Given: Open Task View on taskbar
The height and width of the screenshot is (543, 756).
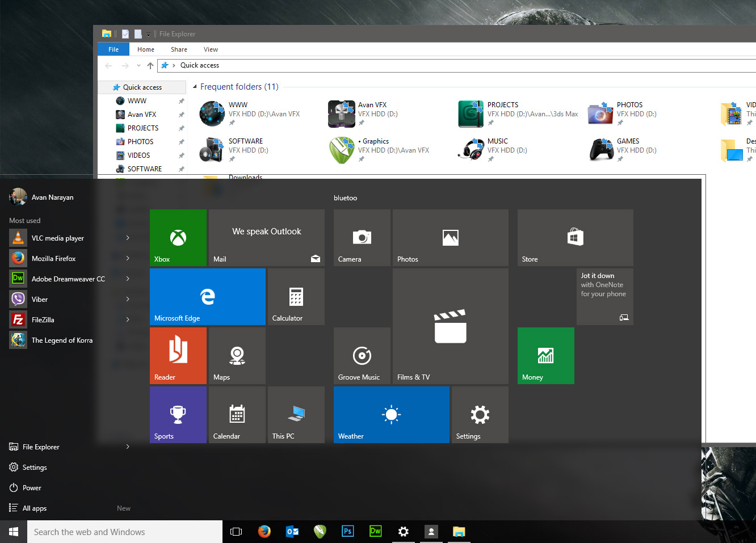Looking at the screenshot, I should pos(236,532).
